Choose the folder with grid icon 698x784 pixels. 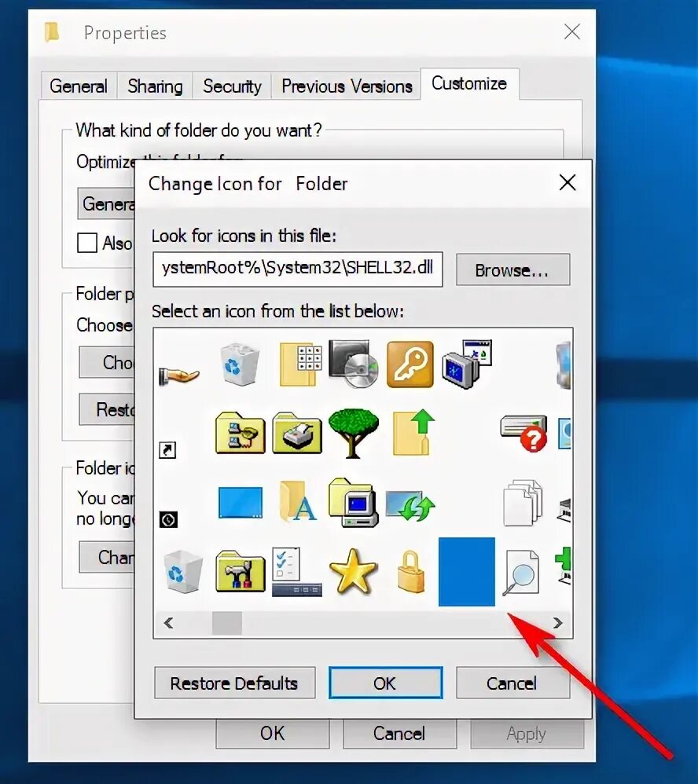(x=300, y=364)
